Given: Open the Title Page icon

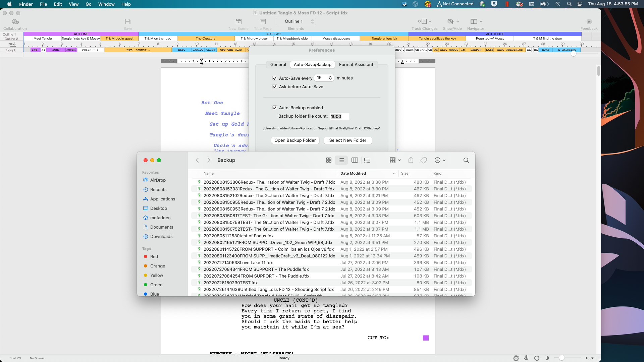Looking at the screenshot, I should click(x=263, y=22).
